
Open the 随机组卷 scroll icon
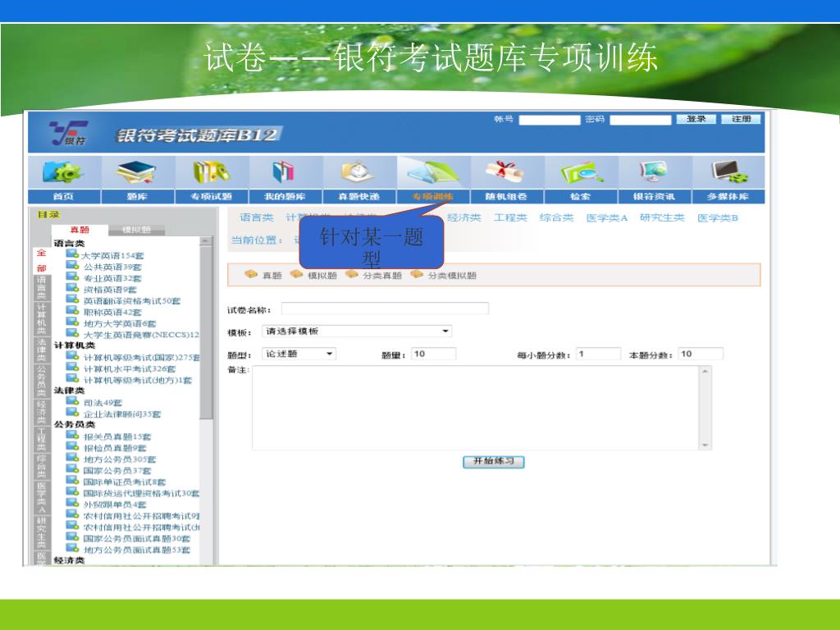point(505,172)
